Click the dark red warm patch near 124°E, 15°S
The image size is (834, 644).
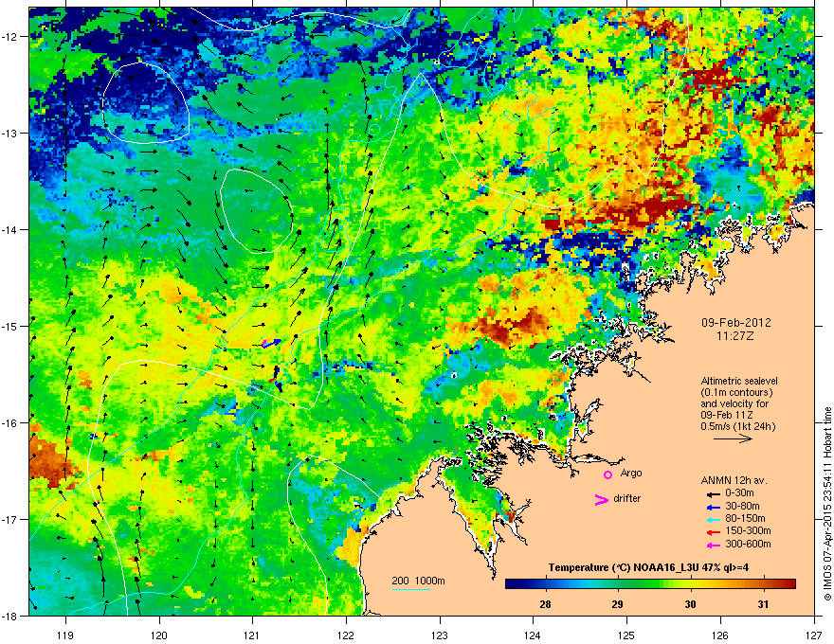tap(512, 325)
